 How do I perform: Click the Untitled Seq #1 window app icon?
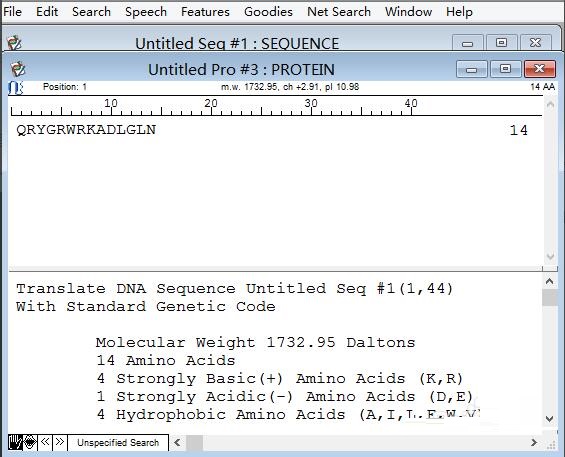[x=15, y=43]
